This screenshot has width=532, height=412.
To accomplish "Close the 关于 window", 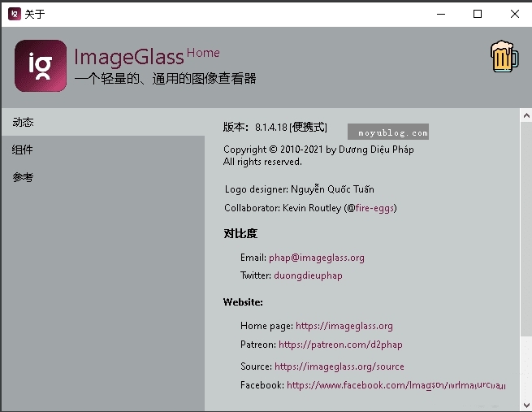I will (514, 14).
